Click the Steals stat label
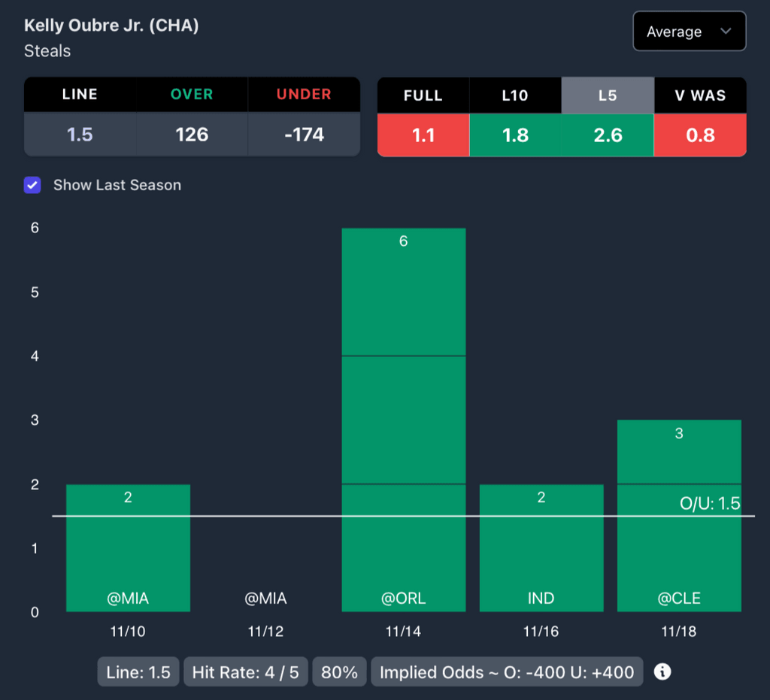Image resolution: width=770 pixels, height=700 pixels. 47,51
